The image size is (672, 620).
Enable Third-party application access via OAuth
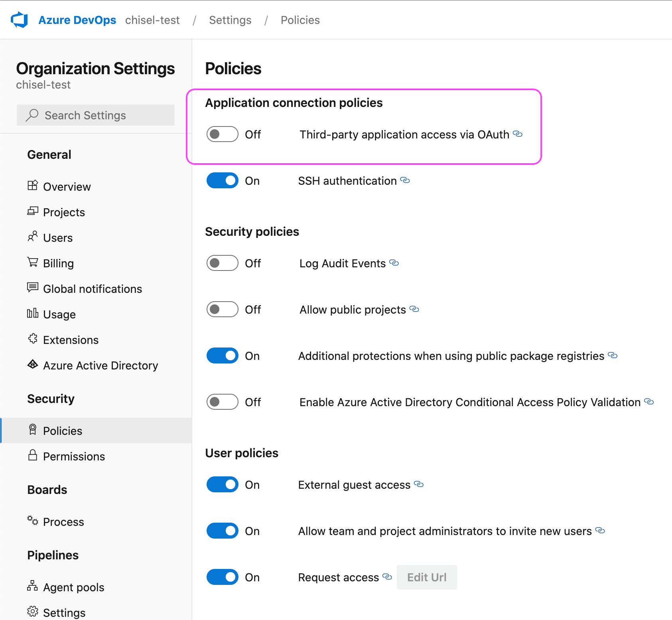(222, 134)
